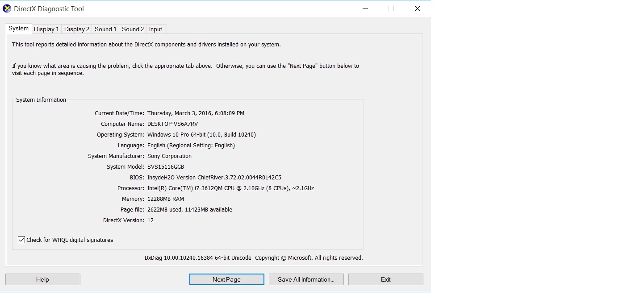Click the Help button

click(x=42, y=279)
